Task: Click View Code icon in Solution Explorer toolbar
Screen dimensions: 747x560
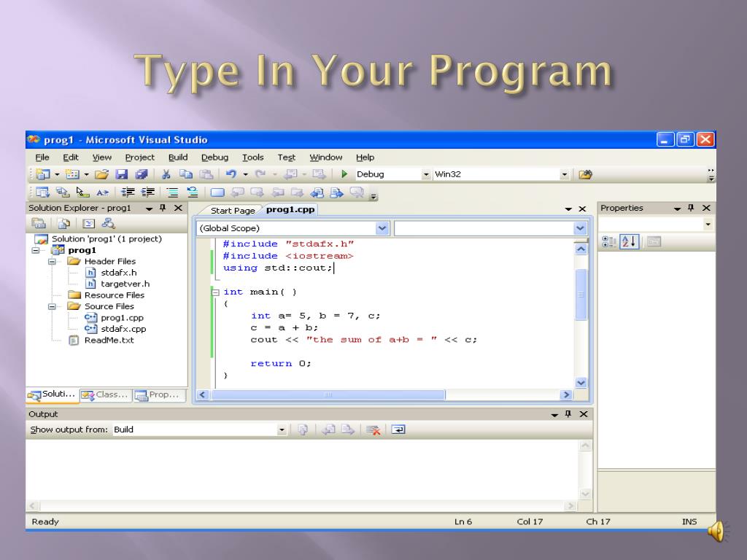Action: [x=88, y=223]
